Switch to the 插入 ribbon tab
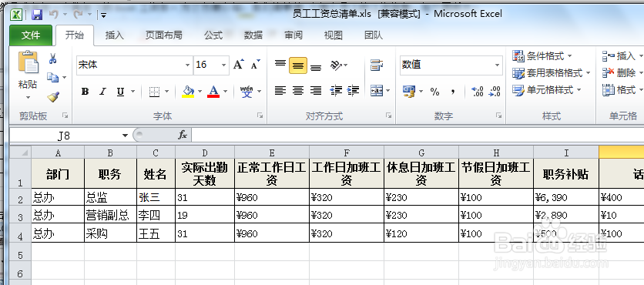Screen dimensions: 644x285 click(x=115, y=35)
